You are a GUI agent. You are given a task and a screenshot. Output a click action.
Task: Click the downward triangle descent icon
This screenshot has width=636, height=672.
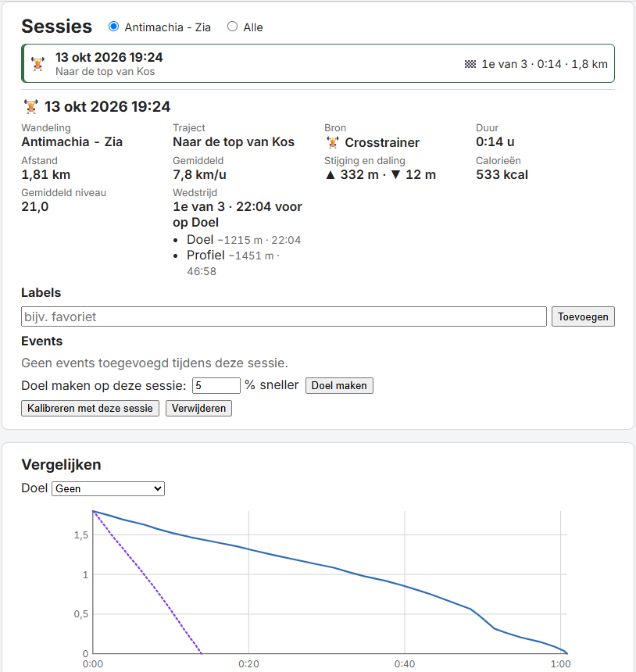coord(396,175)
